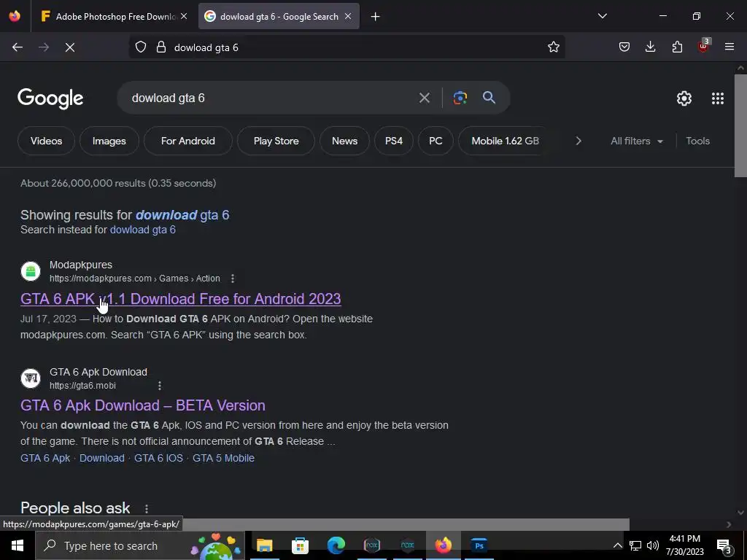Open options for the Modapkpures result
The image size is (747, 560).
pyautogui.click(x=233, y=279)
